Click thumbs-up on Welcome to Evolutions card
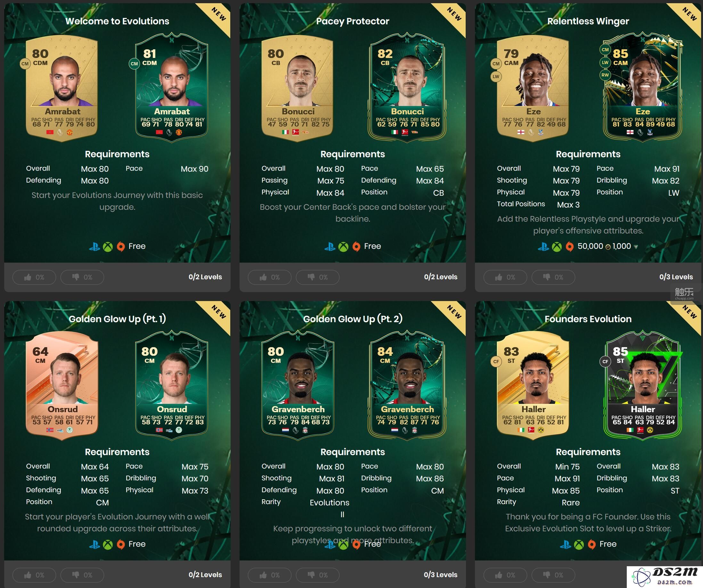This screenshot has width=703, height=588. (34, 277)
